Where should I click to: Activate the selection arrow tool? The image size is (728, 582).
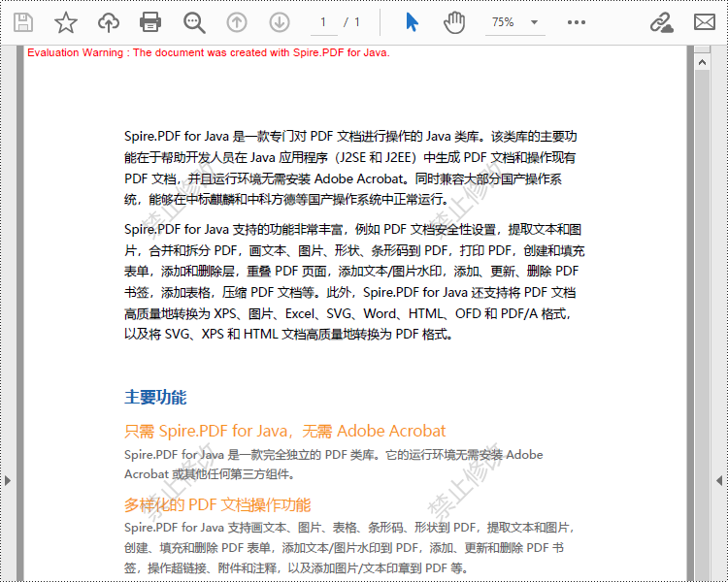click(x=412, y=22)
